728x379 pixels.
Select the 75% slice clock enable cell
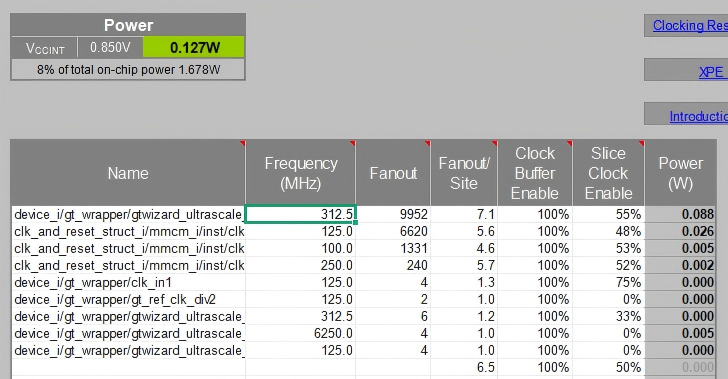[x=608, y=282]
